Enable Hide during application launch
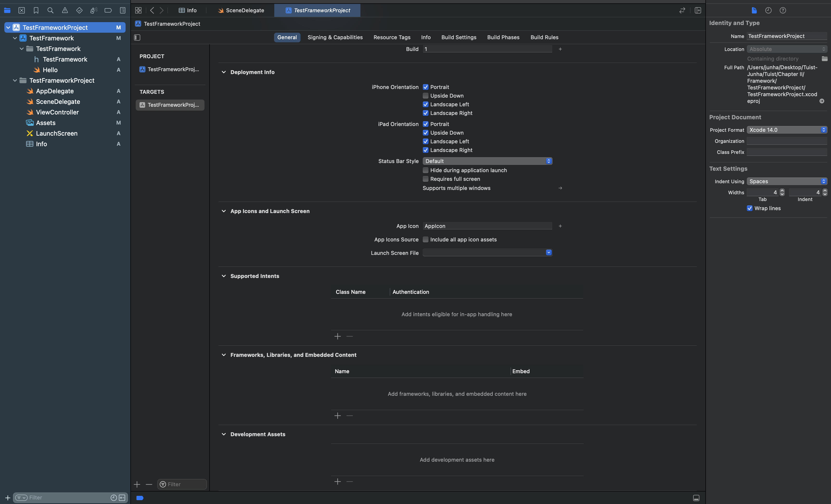The height and width of the screenshot is (504, 831). [426, 170]
